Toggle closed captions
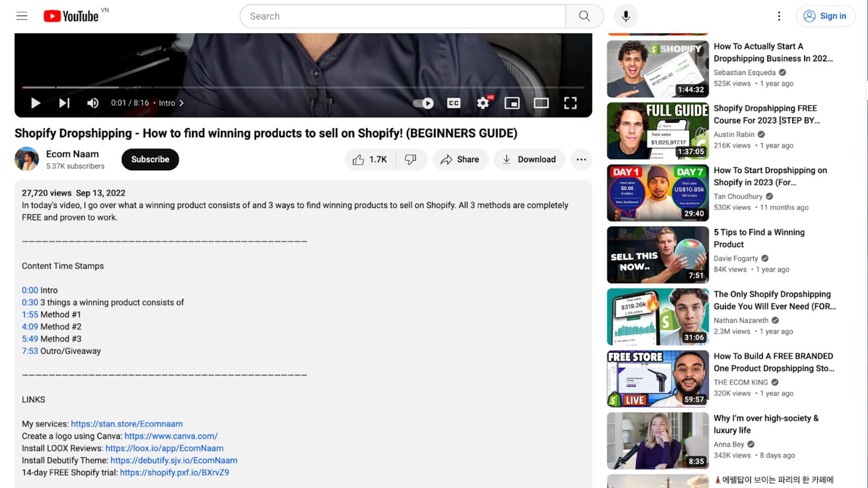 453,103
